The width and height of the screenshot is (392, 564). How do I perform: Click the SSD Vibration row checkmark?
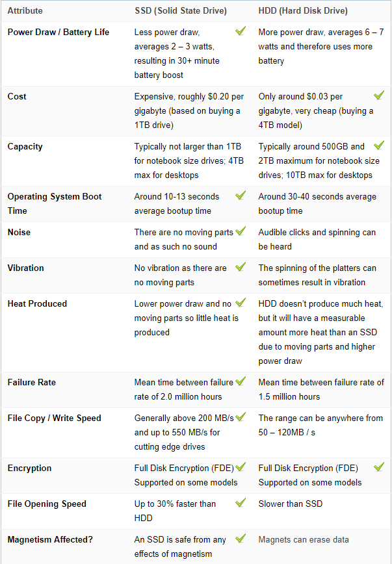[x=241, y=266]
